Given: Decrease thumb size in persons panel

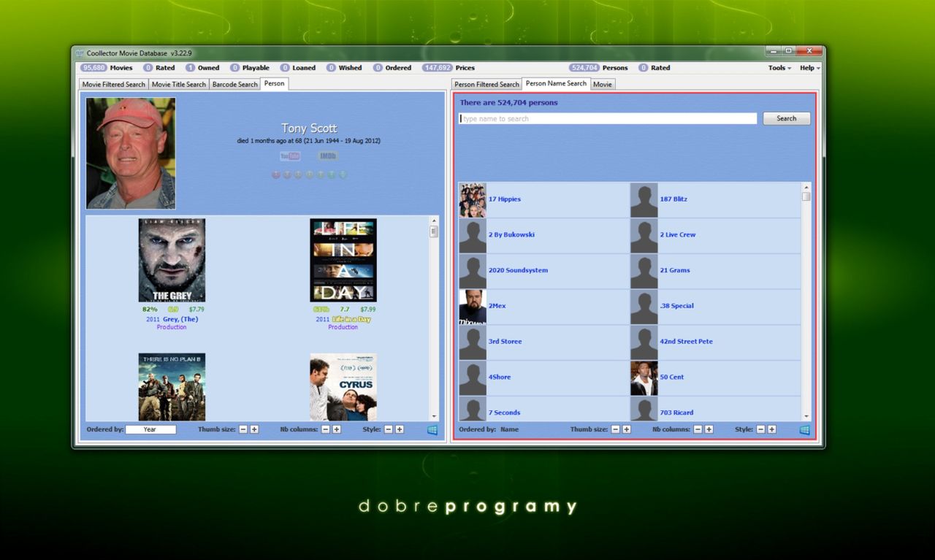Looking at the screenshot, I should [x=616, y=429].
